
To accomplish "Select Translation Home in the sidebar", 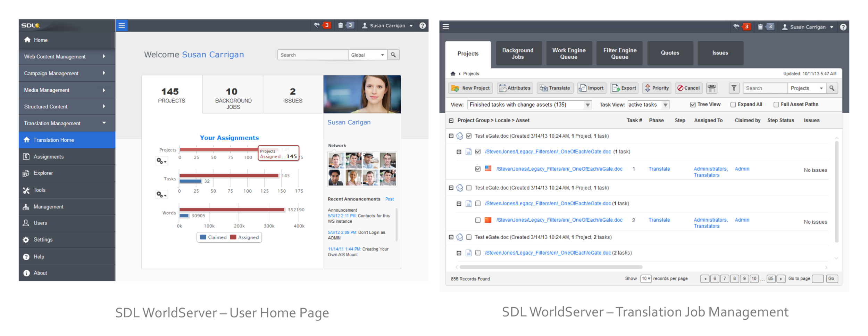I will point(67,140).
